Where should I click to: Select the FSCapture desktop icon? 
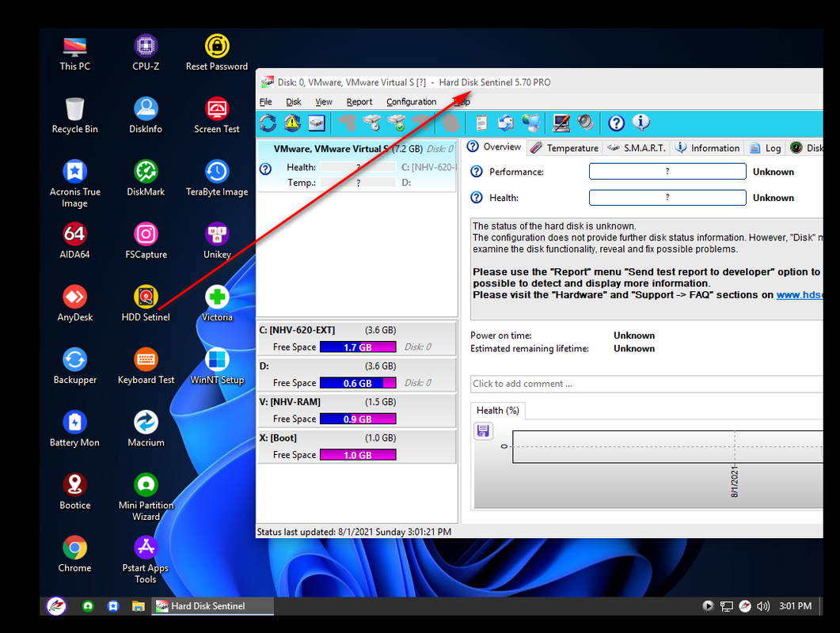[146, 241]
